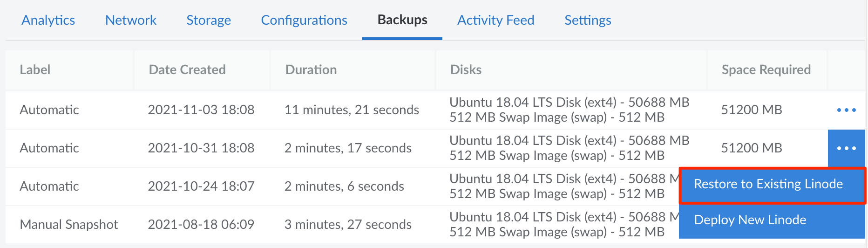Open the Analytics tab
This screenshot has width=868, height=248.
pyautogui.click(x=48, y=20)
